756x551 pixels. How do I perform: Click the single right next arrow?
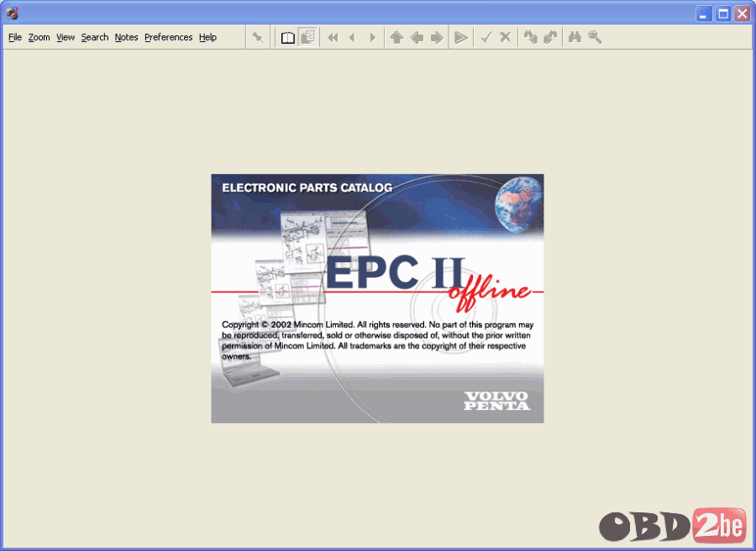(372, 37)
